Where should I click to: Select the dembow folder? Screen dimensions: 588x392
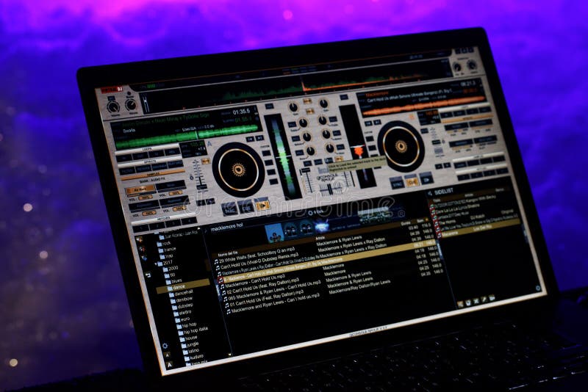(x=182, y=300)
